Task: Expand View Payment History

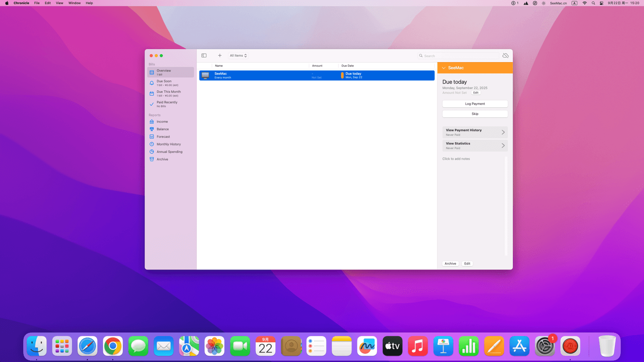Action: pos(475,132)
